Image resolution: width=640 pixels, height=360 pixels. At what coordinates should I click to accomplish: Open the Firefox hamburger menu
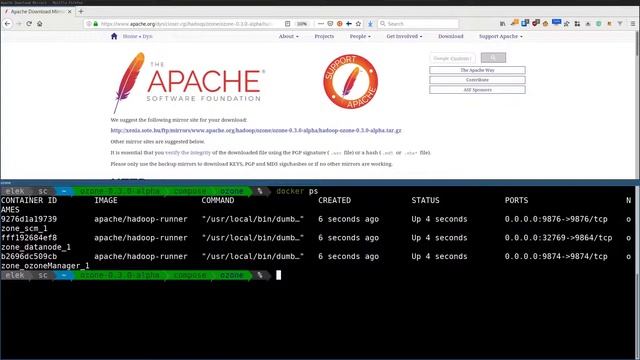(633, 24)
